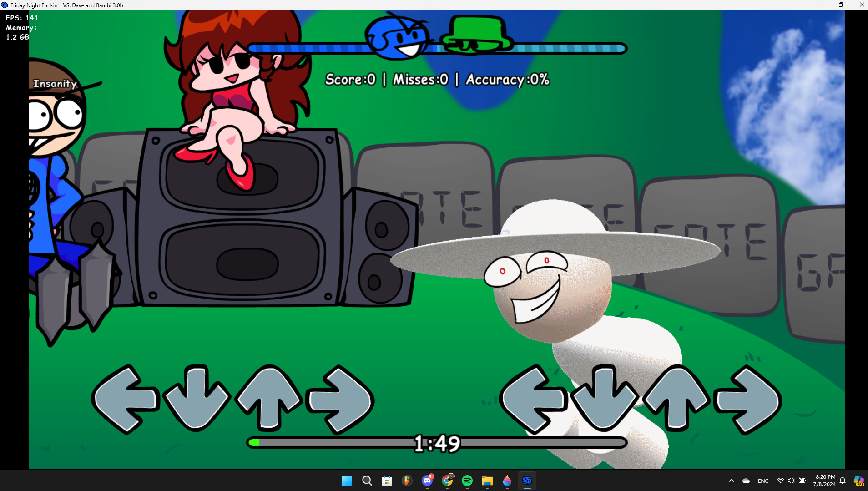Click the Score:0 text
The image size is (868, 491).
point(350,80)
